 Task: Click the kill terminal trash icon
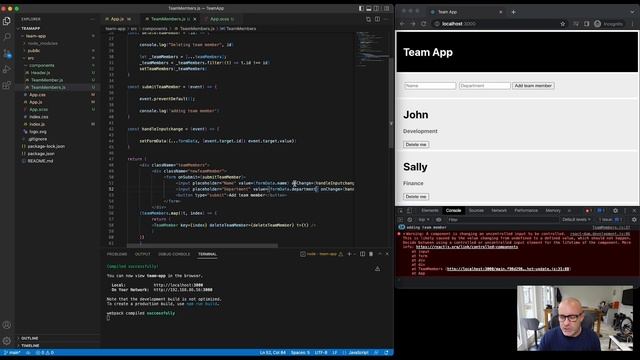tap(371, 254)
